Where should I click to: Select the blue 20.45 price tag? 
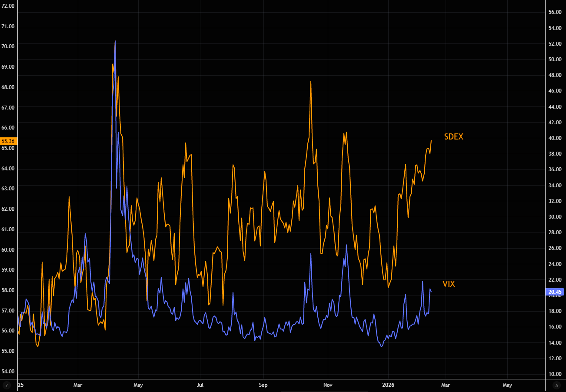(x=556, y=292)
